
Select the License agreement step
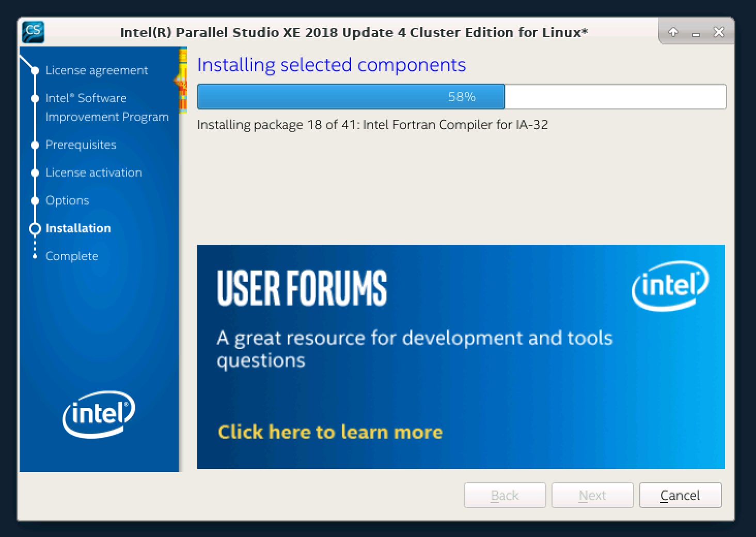(x=96, y=70)
